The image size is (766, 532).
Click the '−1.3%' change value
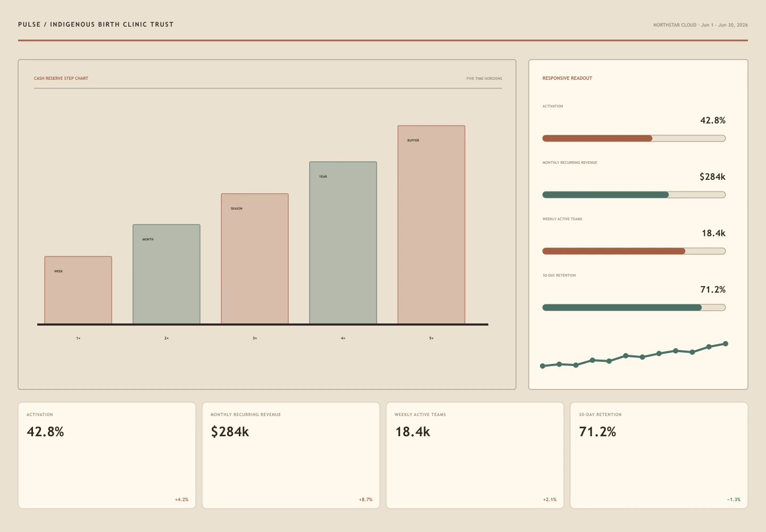click(x=734, y=500)
